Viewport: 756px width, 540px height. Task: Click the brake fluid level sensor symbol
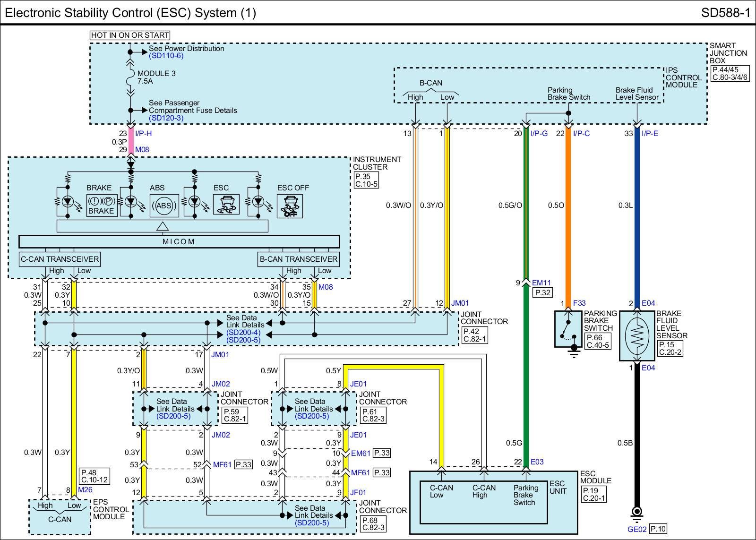[x=636, y=335]
